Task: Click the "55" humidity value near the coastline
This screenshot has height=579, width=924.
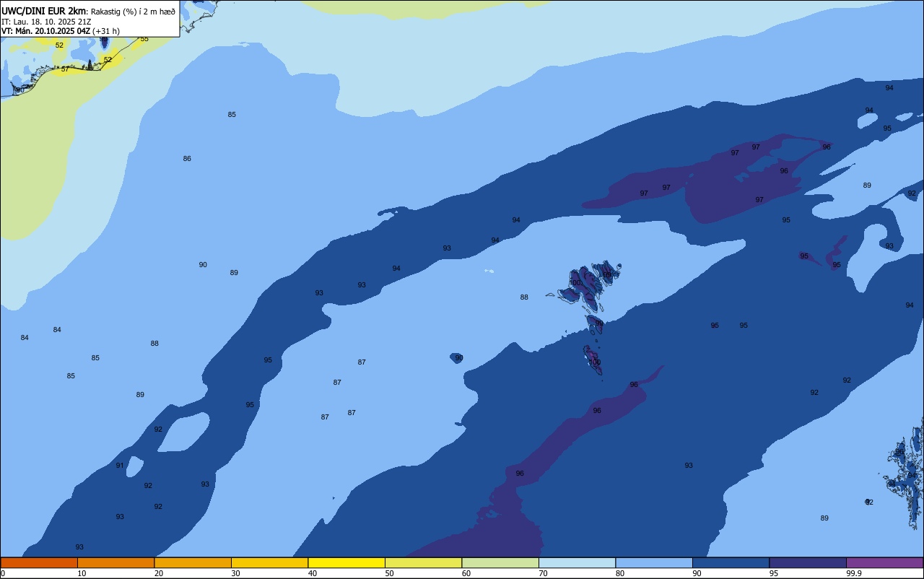Action: (x=144, y=39)
